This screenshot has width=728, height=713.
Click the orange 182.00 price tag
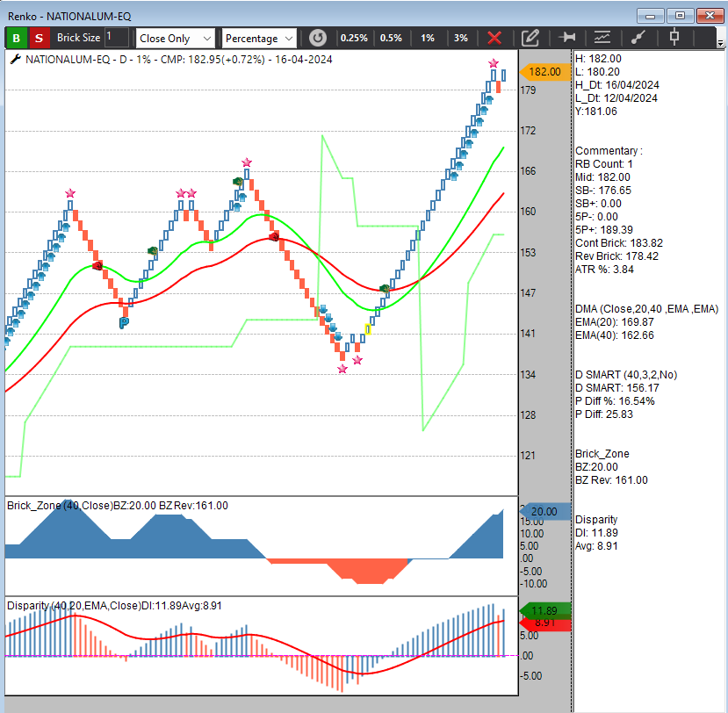(x=544, y=72)
